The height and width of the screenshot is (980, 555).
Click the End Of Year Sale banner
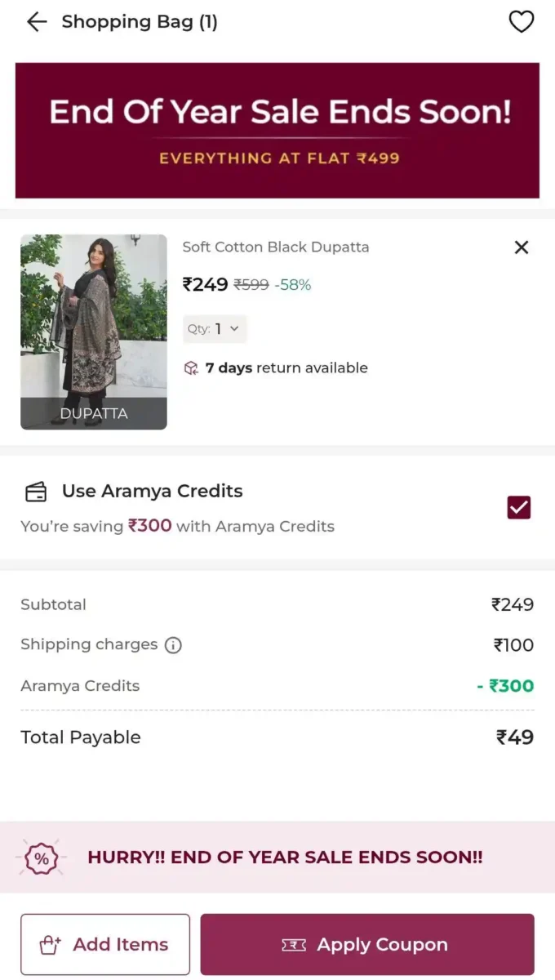tap(277, 131)
